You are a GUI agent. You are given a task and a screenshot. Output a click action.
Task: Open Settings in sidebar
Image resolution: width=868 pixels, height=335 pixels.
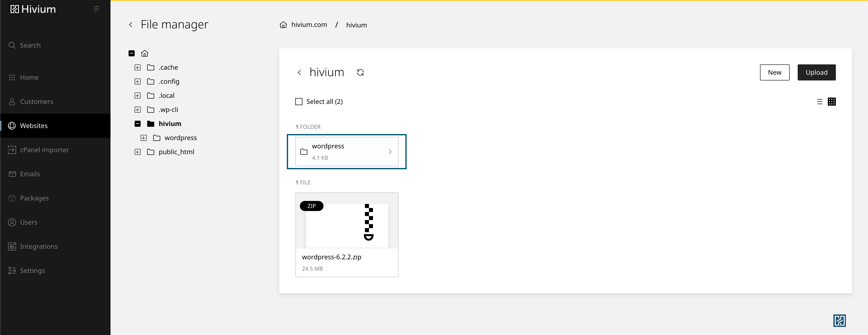coord(55,270)
